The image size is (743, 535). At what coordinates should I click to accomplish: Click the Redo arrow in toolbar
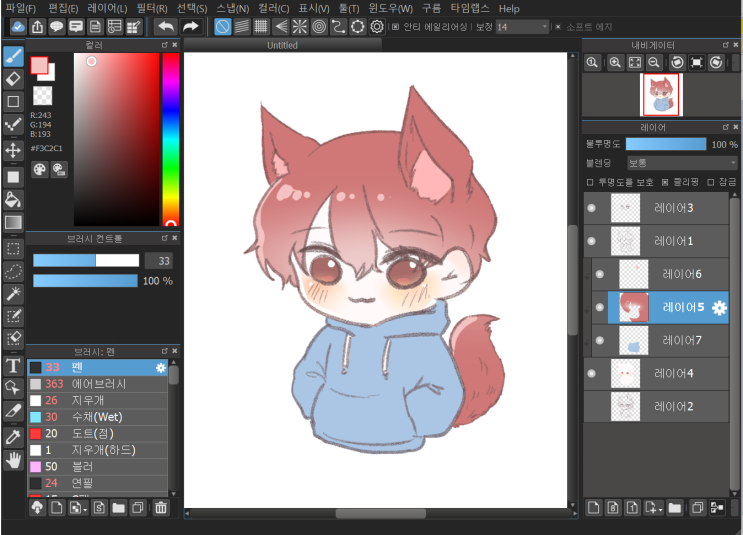tap(190, 27)
